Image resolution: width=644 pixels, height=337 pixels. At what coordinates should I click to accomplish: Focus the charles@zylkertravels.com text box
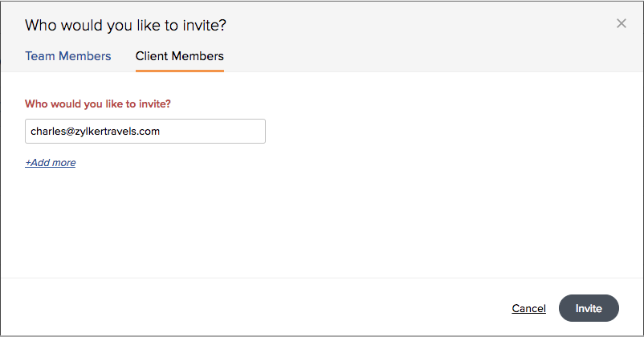145,132
